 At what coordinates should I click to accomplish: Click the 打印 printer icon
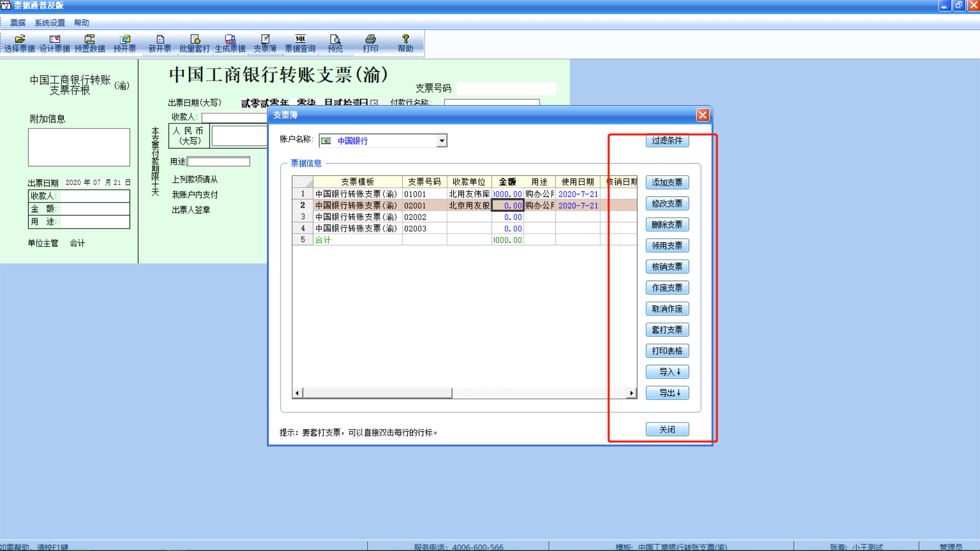[x=371, y=43]
